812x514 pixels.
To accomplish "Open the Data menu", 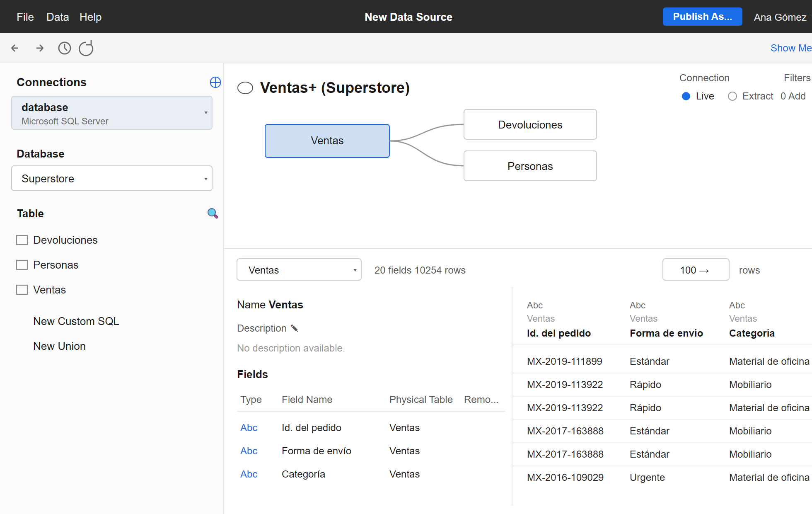I will 58,17.
